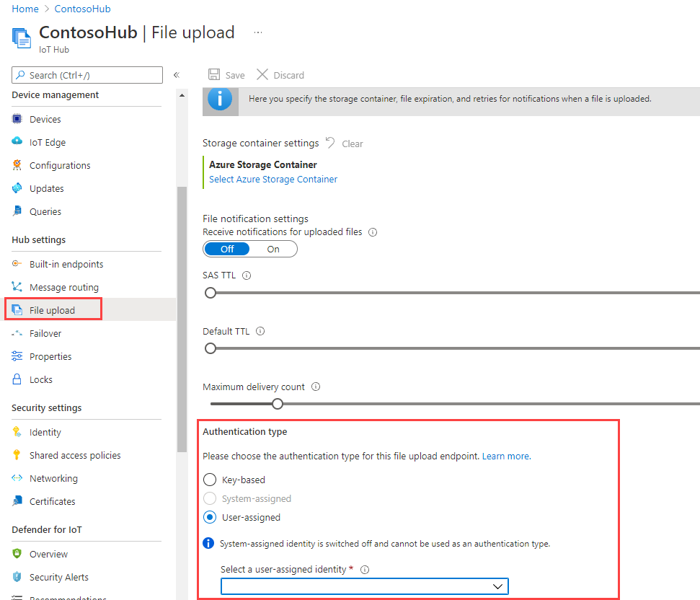Click the Message routing icon
The height and width of the screenshot is (600, 700).
coord(17,286)
